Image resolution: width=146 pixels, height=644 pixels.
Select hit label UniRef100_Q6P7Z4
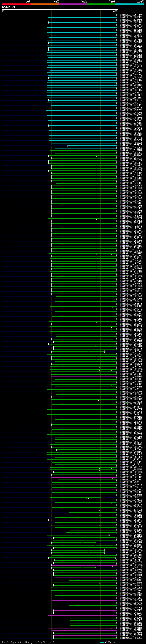click(x=131, y=218)
